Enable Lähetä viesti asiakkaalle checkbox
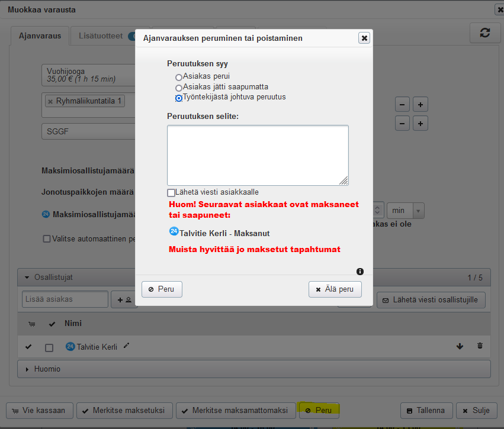504x429 pixels. pos(171,192)
